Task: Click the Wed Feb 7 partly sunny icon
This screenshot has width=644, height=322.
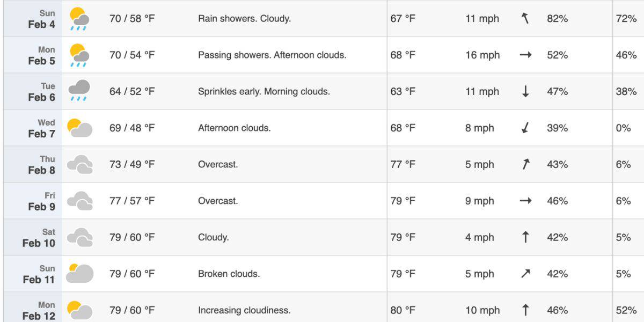Action: (79, 128)
